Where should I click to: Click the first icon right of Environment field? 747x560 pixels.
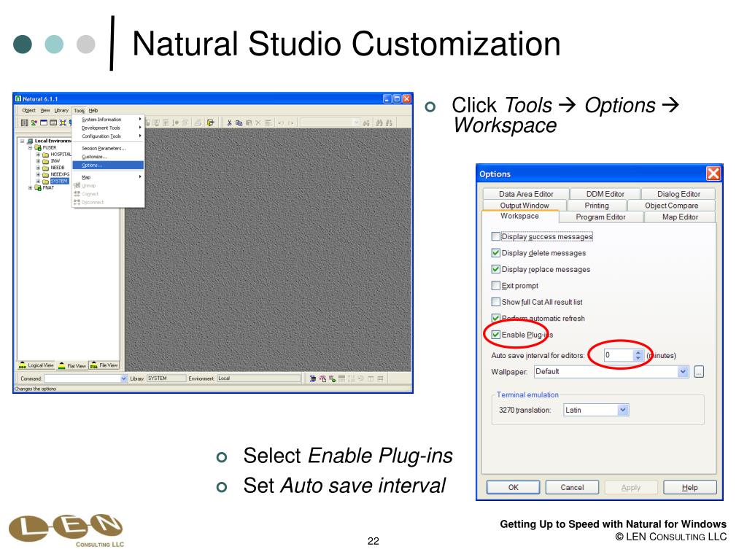coord(312,378)
